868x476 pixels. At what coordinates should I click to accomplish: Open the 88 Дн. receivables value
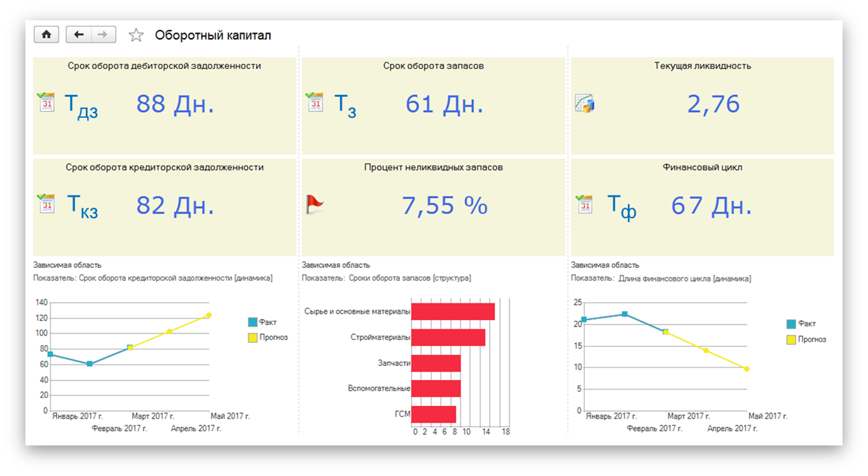click(176, 104)
